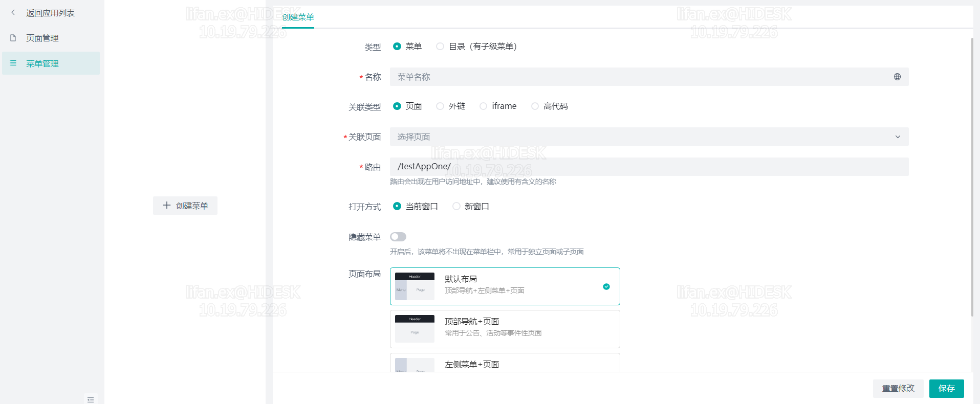Screen dimensions: 980x404
Task: Open the 选择页面 dropdown
Action: (x=649, y=137)
